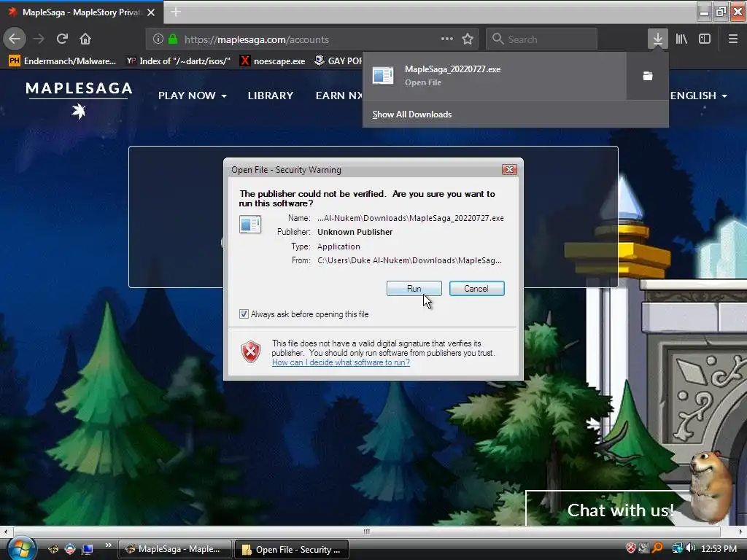
Task: Open new tab with plus button
Action: tap(176, 12)
